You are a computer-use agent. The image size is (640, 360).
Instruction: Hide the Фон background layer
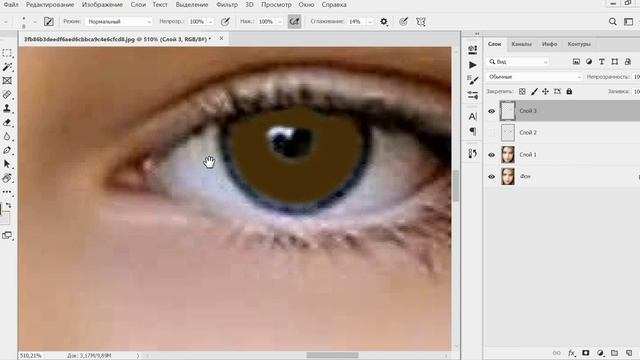491,177
